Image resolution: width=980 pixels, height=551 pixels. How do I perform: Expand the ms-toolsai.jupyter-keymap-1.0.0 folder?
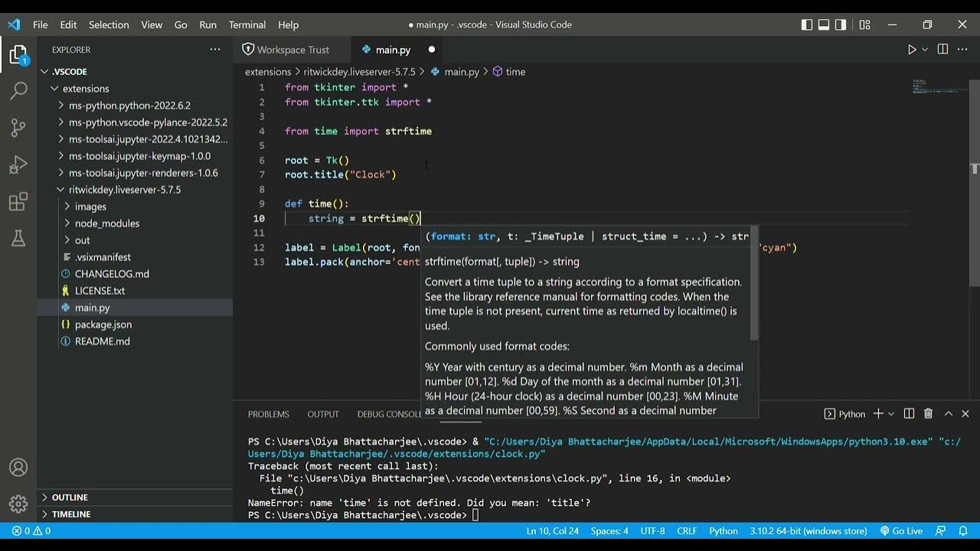(x=135, y=155)
